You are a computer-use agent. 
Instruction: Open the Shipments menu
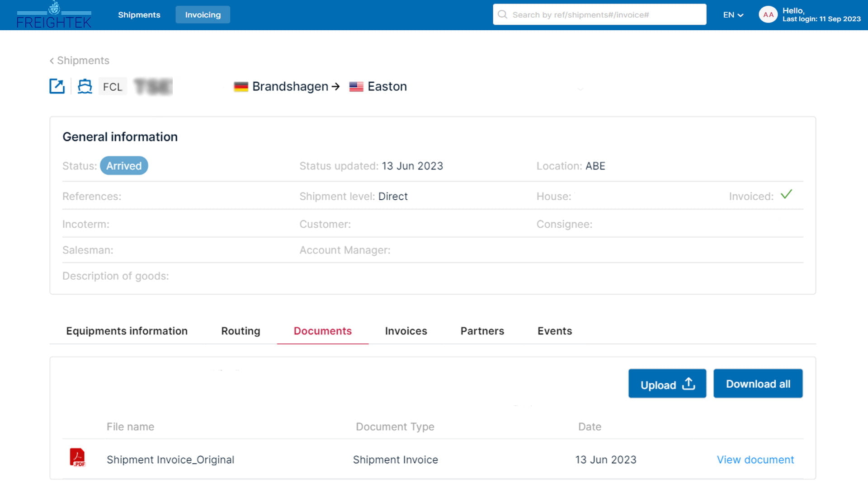click(139, 15)
